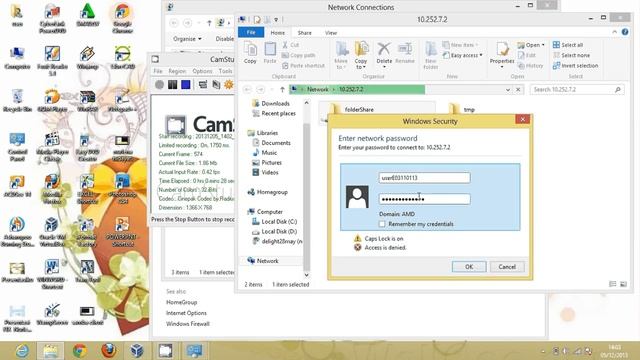Open the Organise dropdown in Network Connections
The width and height of the screenshot is (640, 360).
pyautogui.click(x=187, y=39)
